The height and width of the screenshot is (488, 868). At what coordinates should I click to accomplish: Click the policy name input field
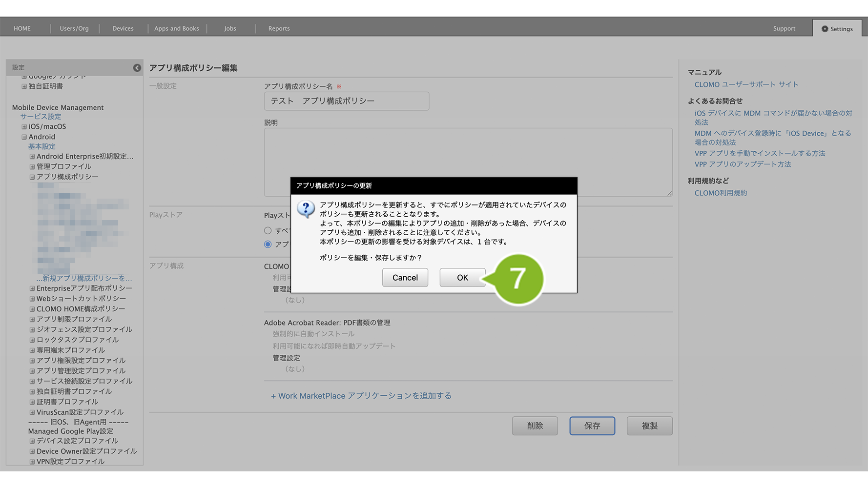click(346, 101)
